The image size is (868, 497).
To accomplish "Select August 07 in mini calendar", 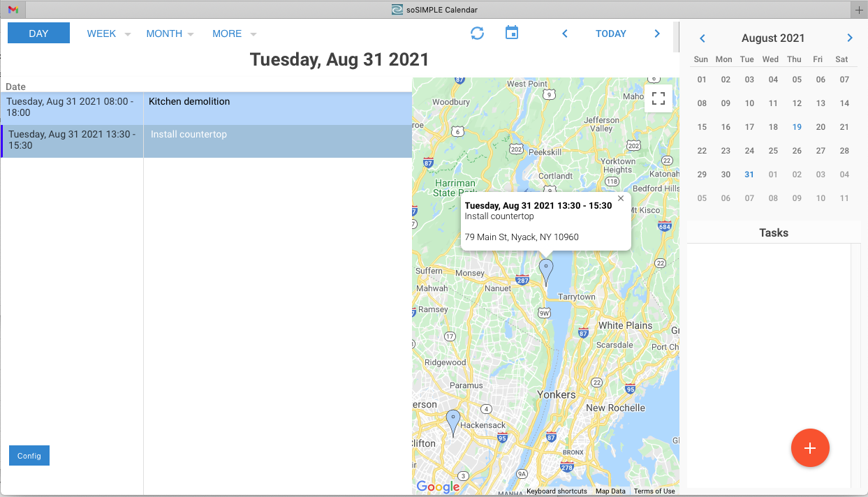I will click(844, 80).
